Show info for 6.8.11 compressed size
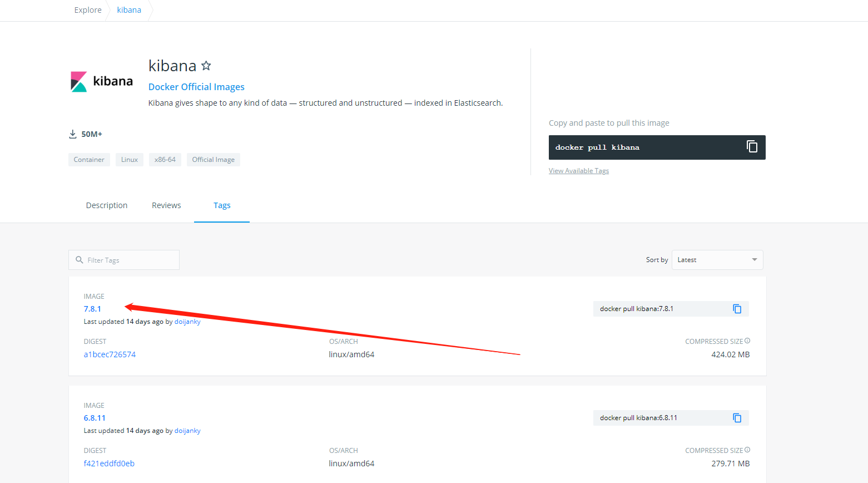Image resolution: width=868 pixels, height=483 pixels. point(747,450)
